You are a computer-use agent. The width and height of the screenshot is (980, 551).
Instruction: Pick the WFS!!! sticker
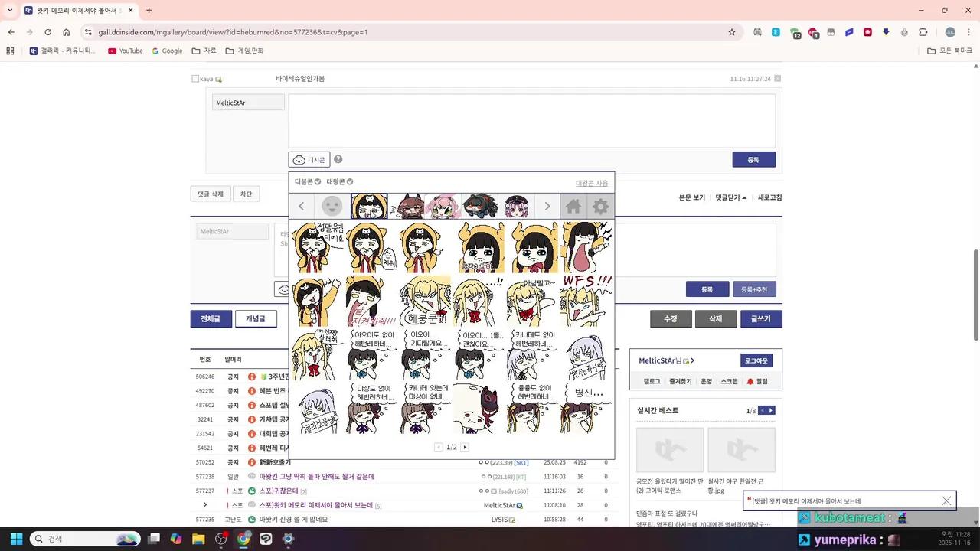[586, 302]
